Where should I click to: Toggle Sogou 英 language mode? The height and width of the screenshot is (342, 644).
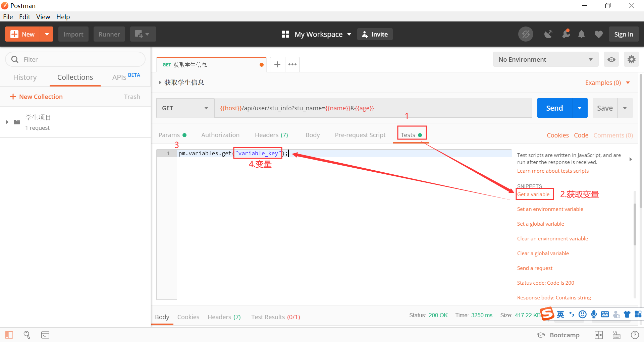click(x=560, y=314)
